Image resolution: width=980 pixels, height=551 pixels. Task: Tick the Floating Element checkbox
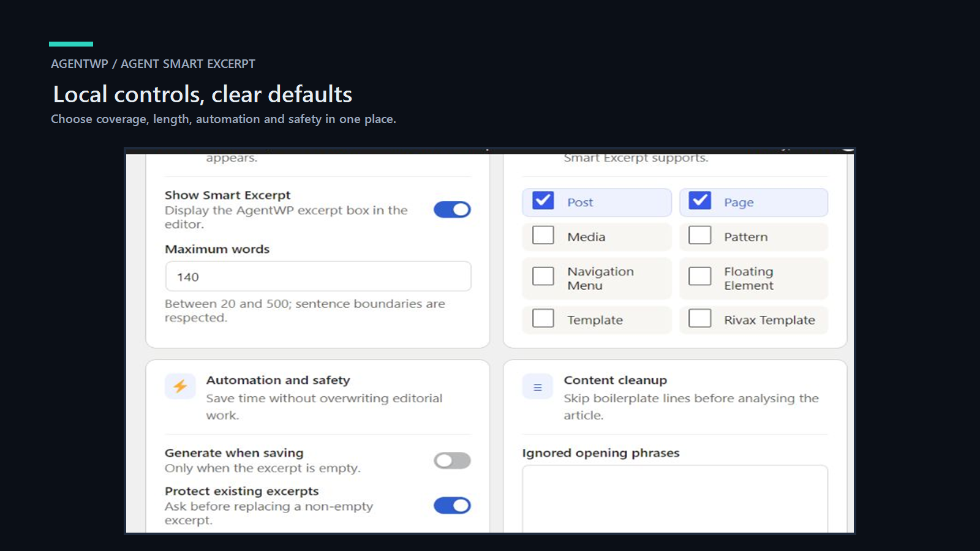tap(699, 276)
